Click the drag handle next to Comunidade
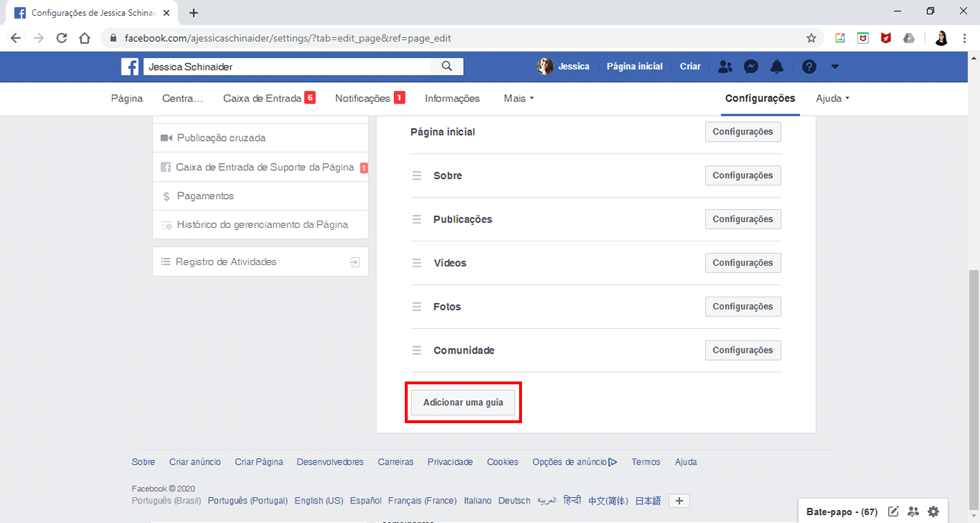This screenshot has width=980, height=523. pos(417,351)
